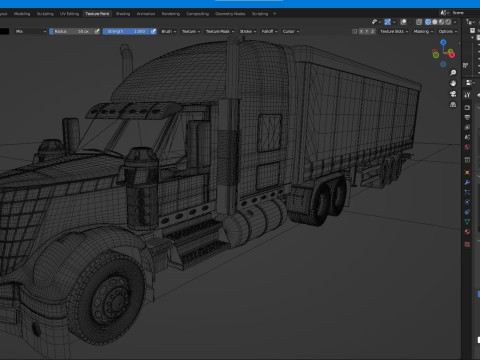Click the black brush color swatch

pyautogui.click(x=4, y=31)
